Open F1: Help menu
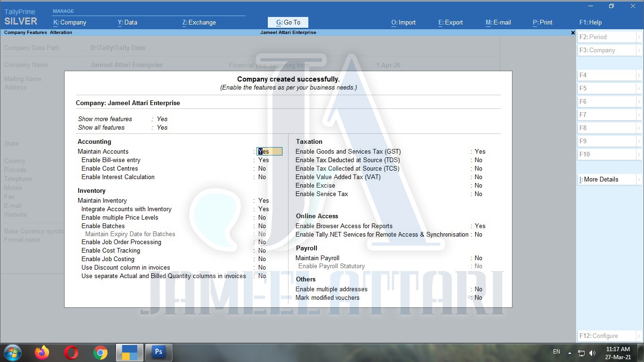 coord(591,22)
